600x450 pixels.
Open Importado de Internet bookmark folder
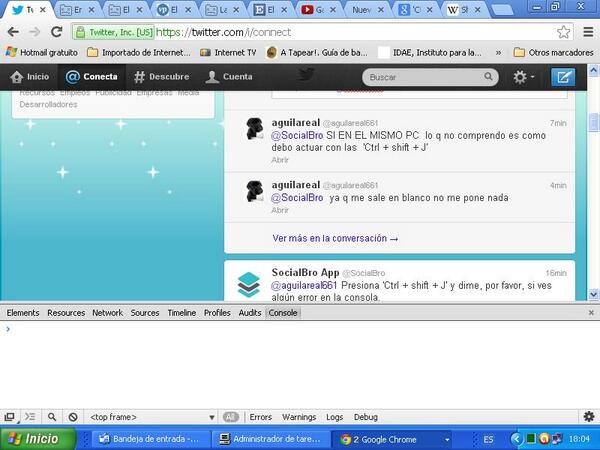pos(139,52)
